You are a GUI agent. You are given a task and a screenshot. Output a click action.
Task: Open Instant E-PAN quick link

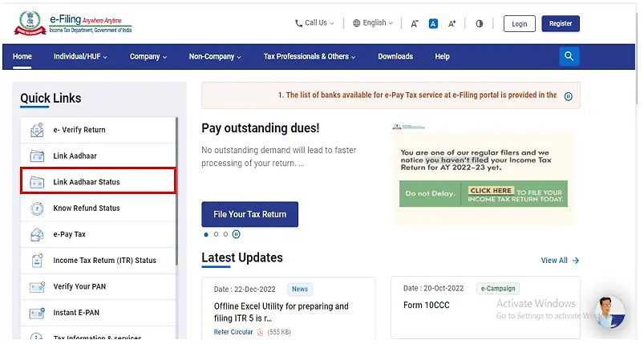(x=99, y=313)
